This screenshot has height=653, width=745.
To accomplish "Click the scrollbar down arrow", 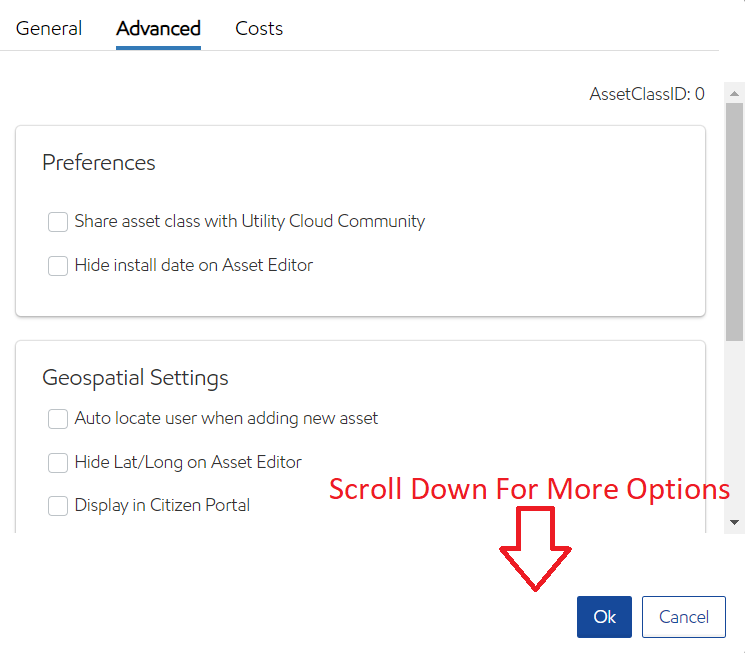I will (x=735, y=522).
